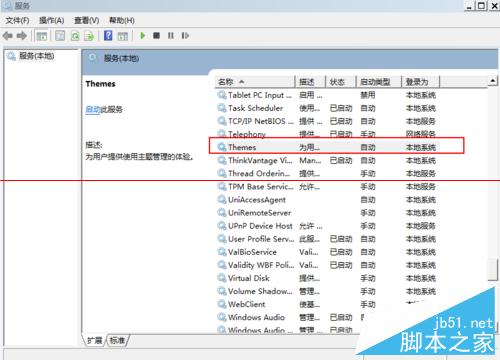Open the Help question-mark toolbar icon
500x360 pixels.
click(x=108, y=35)
